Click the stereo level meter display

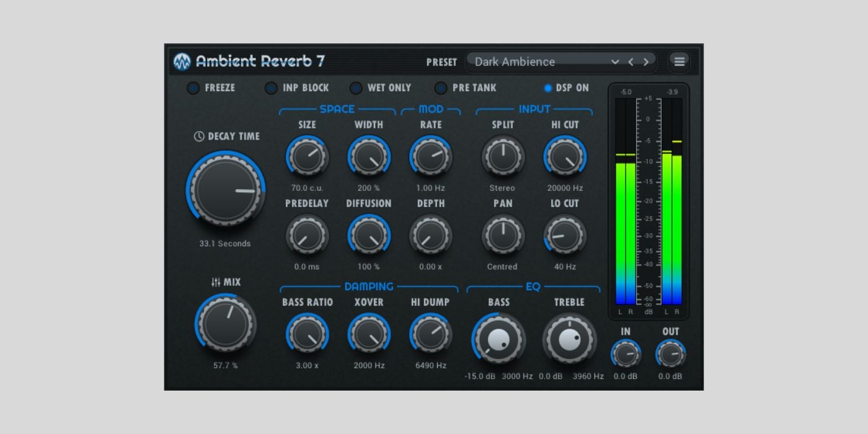[648, 205]
